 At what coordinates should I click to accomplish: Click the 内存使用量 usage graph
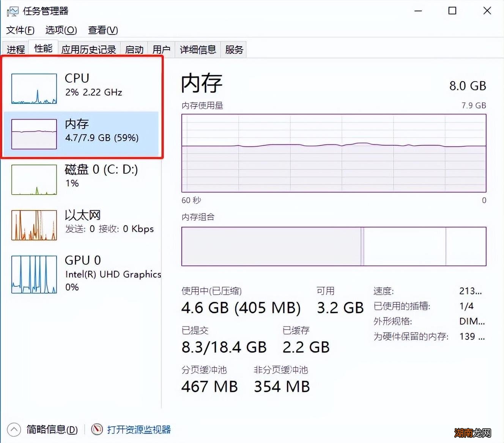click(x=334, y=153)
